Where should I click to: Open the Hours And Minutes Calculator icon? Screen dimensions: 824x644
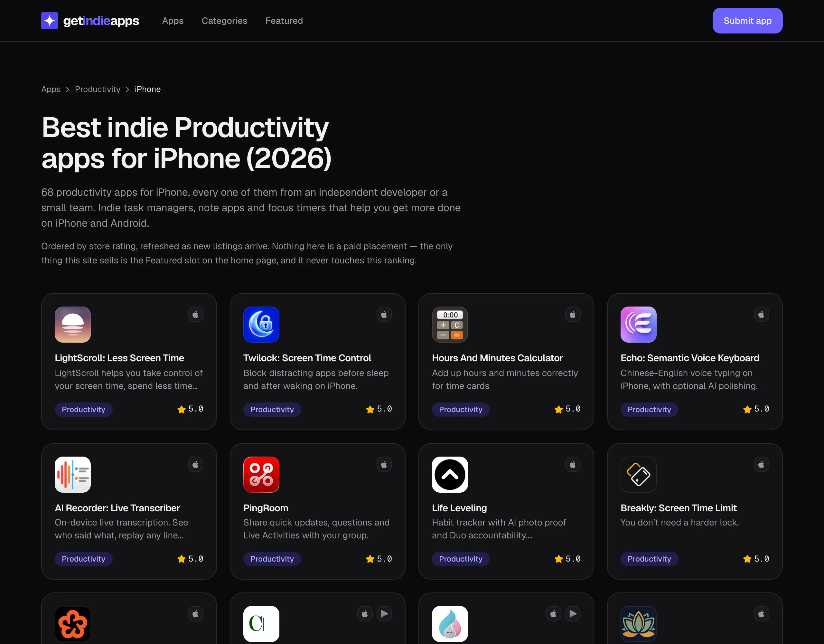coord(450,325)
